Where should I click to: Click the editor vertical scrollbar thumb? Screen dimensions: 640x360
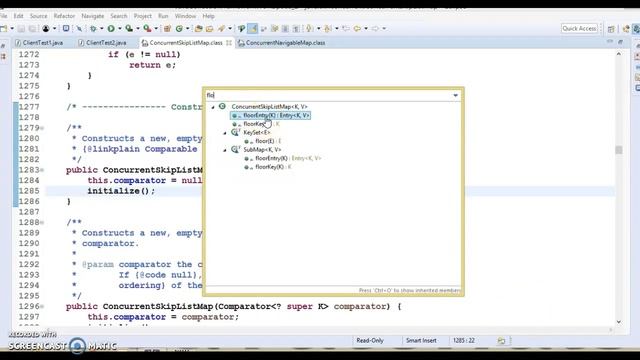(x=619, y=150)
